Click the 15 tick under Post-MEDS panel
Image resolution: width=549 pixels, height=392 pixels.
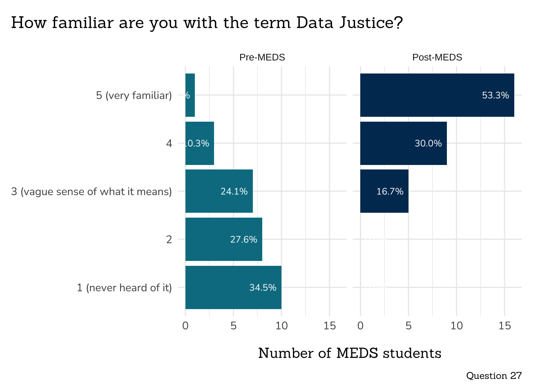tap(504, 326)
